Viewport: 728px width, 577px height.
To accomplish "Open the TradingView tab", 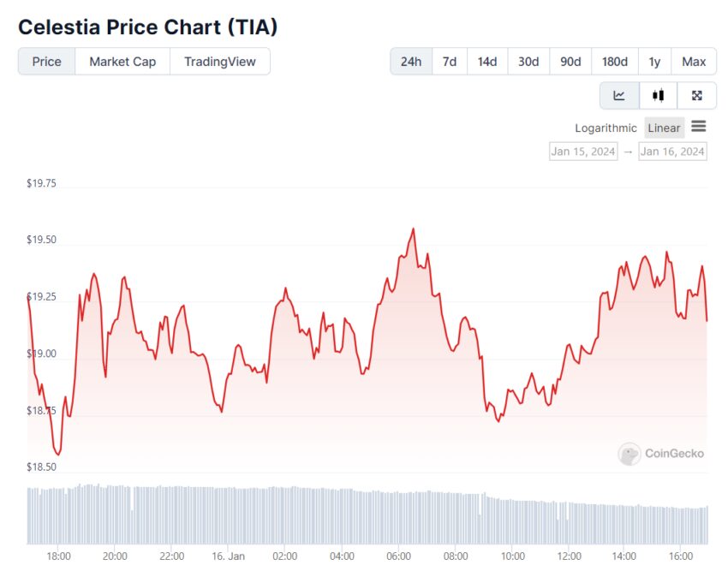I will click(x=220, y=62).
